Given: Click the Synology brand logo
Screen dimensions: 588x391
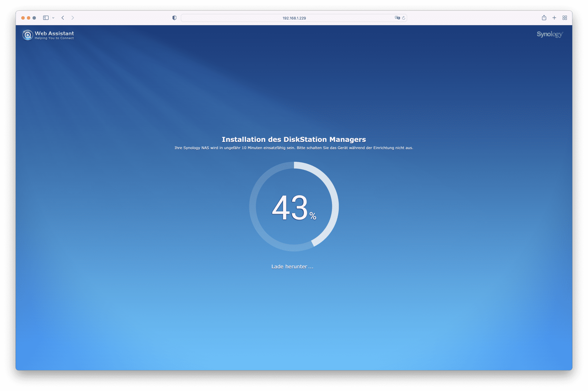Looking at the screenshot, I should pyautogui.click(x=550, y=34).
